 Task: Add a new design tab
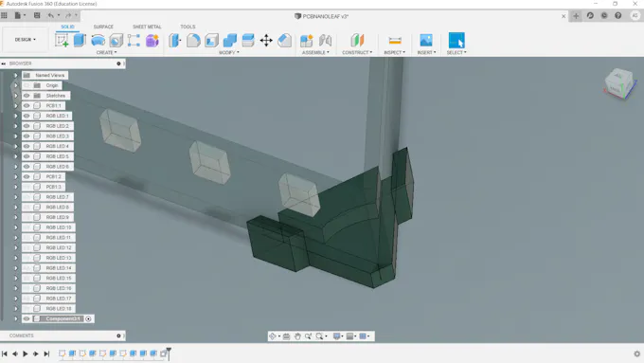click(576, 16)
